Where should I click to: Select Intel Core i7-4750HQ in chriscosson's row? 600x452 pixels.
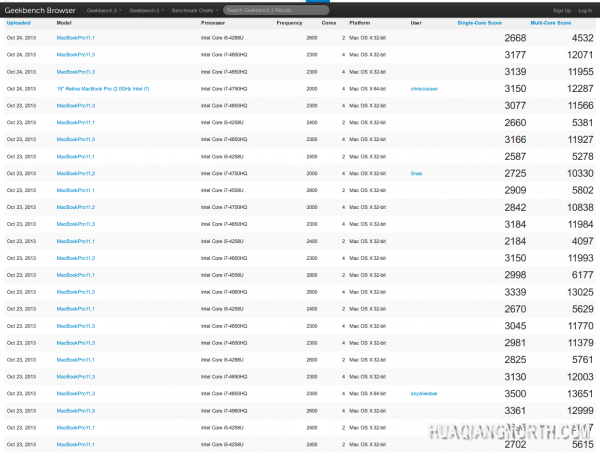224,89
